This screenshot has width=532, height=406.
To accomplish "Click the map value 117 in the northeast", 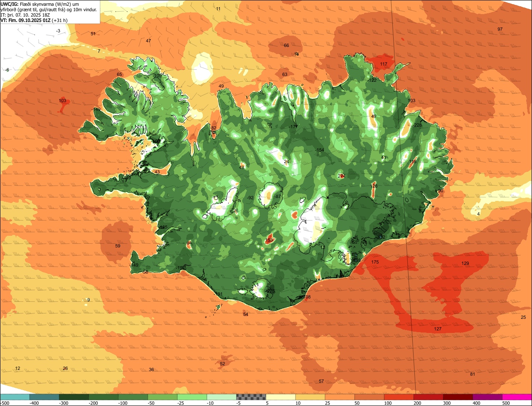I will 384,64.
